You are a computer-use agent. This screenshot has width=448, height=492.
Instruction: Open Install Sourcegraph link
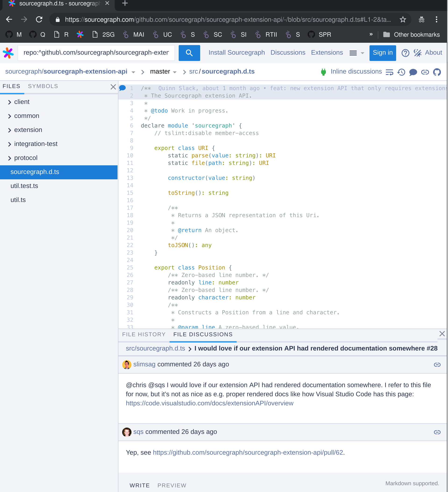[x=237, y=53]
